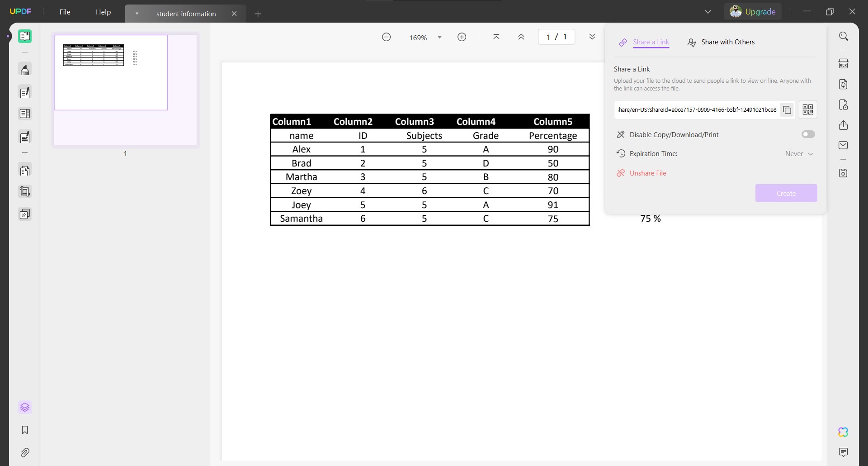Go to the first page
This screenshot has width=868, height=466.
tap(496, 37)
